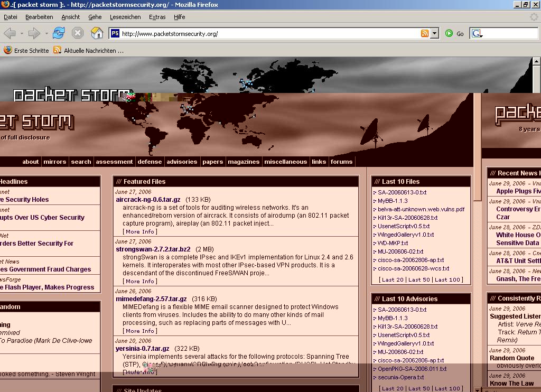Click the Firefox icon in the title bar
Screen dimensions: 541x392
[5, 4]
